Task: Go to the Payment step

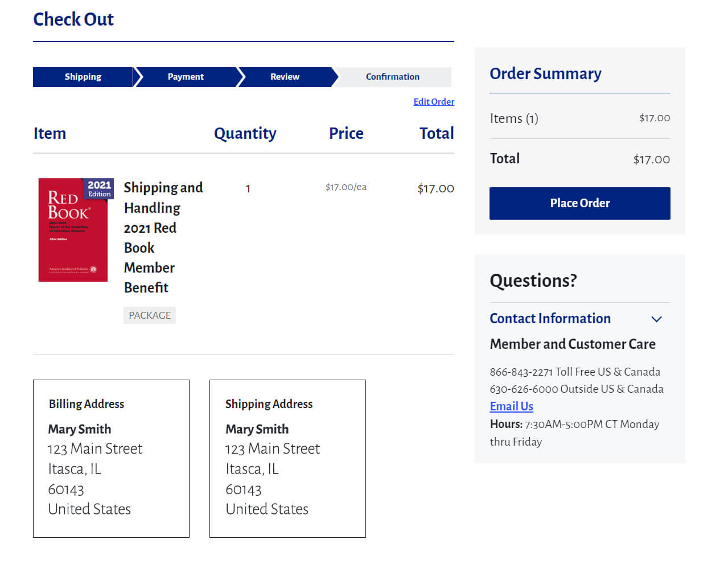Action: point(186,77)
